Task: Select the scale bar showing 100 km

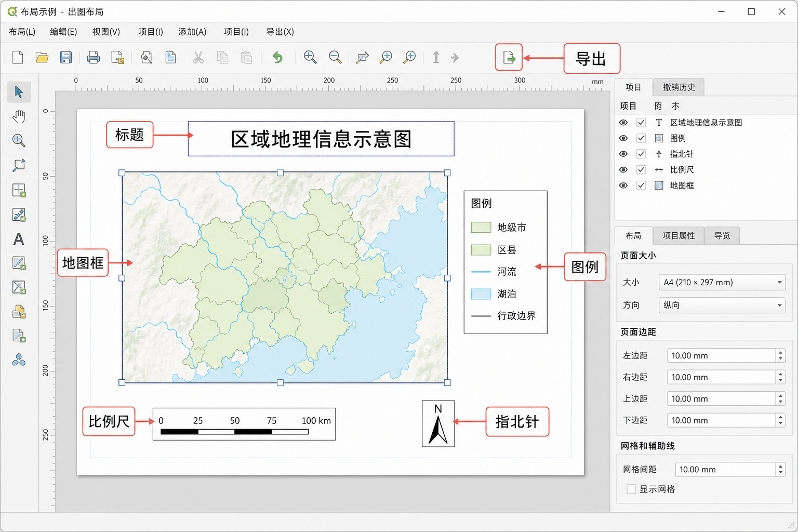Action: point(244,424)
